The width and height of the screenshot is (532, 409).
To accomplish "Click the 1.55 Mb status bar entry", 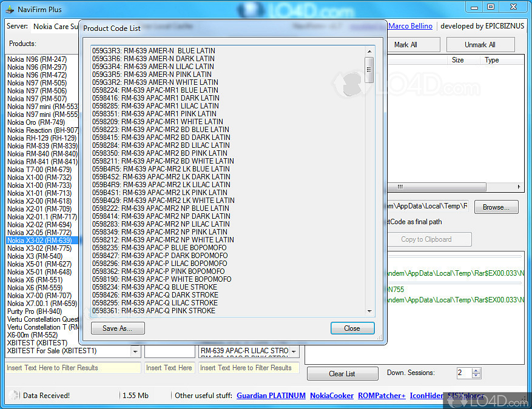I will point(136,396).
